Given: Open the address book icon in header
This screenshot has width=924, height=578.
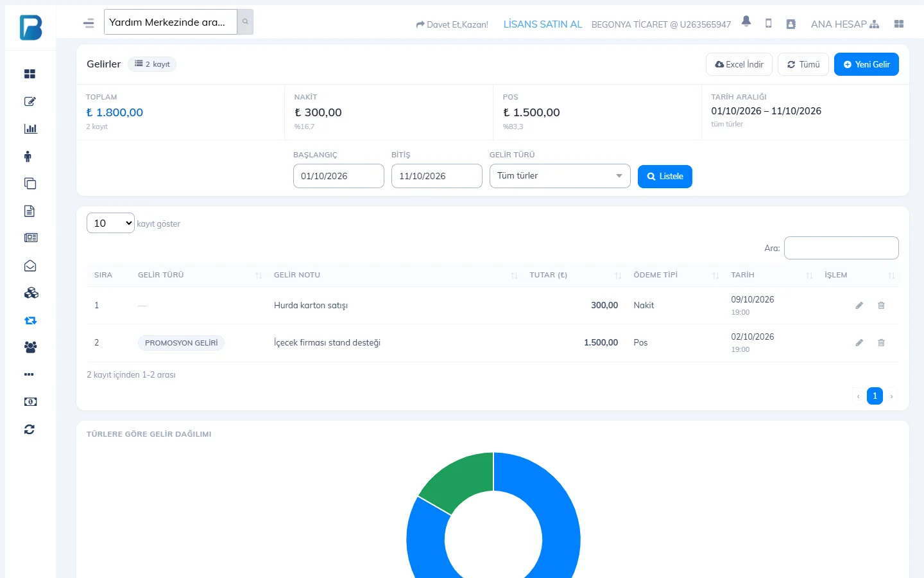Looking at the screenshot, I should coord(791,24).
